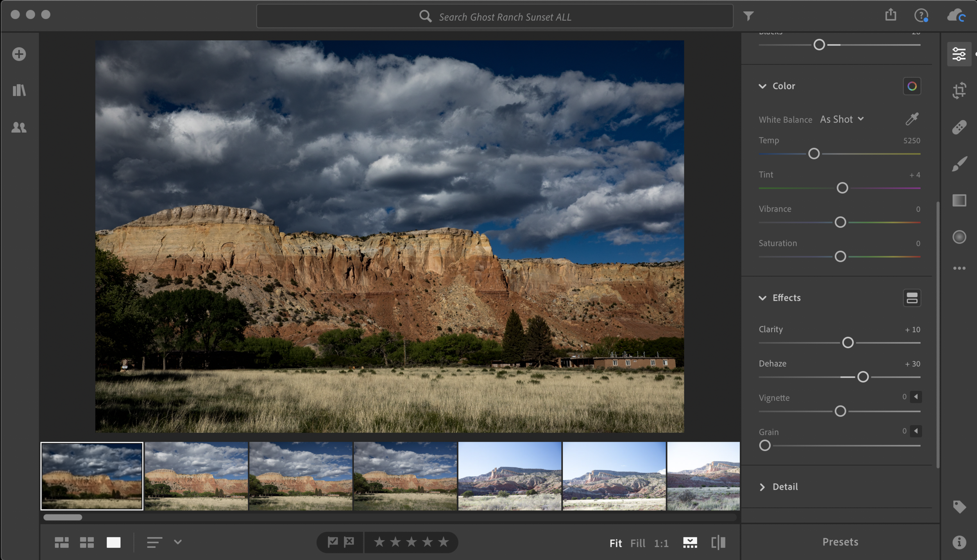
Task: Select the second filmstrip thumbnail
Action: click(x=196, y=476)
